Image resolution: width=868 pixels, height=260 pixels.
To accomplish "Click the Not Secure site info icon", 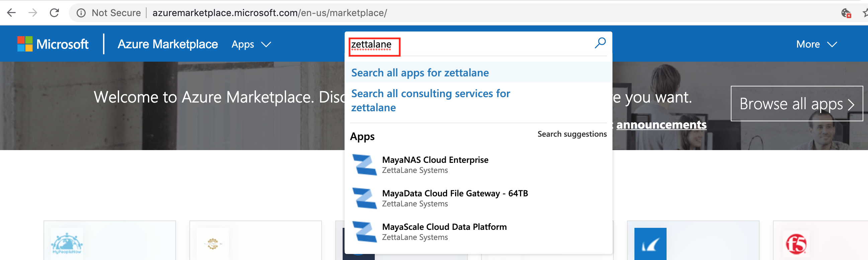I will coord(81,13).
